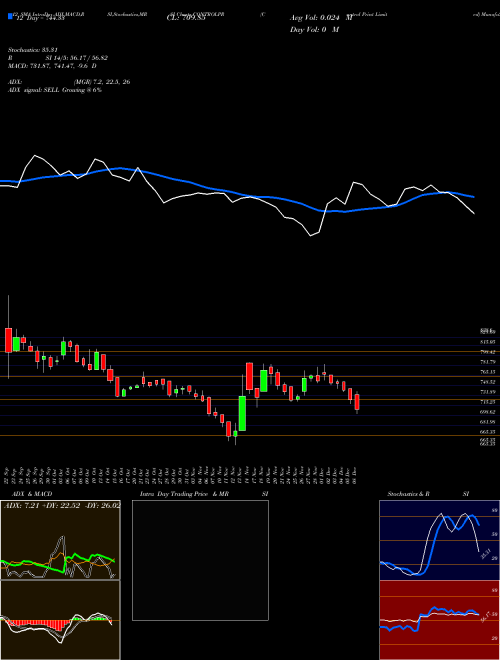Click the 681.98 price axis label
The width and height of the screenshot is (500, 660).
pyautogui.click(x=487, y=422)
